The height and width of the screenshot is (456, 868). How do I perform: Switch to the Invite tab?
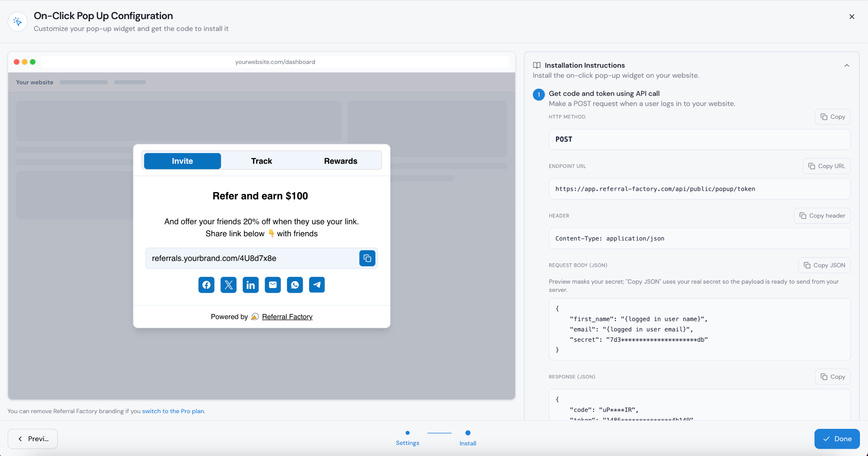[x=182, y=161]
